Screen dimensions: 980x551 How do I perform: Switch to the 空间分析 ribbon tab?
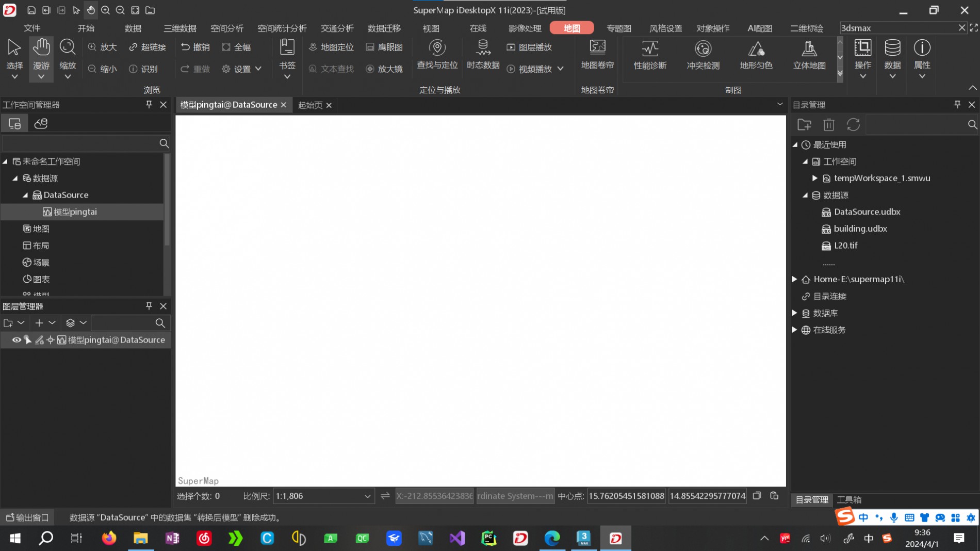point(227,28)
